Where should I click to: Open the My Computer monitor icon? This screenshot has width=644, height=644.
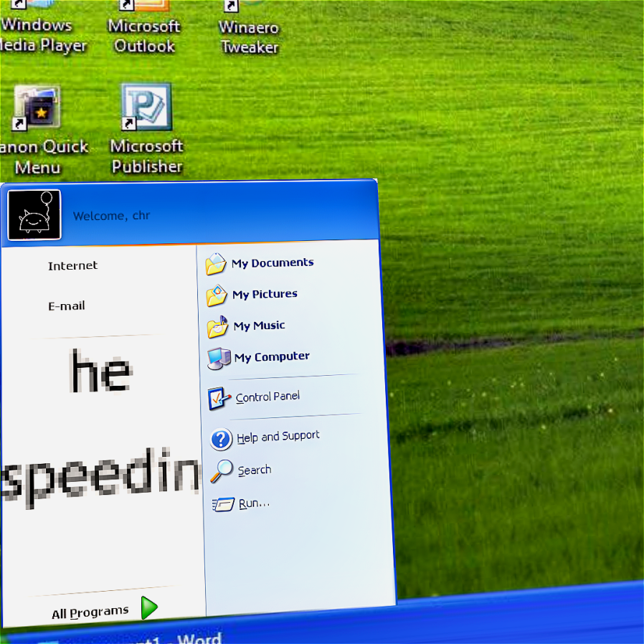(x=219, y=359)
